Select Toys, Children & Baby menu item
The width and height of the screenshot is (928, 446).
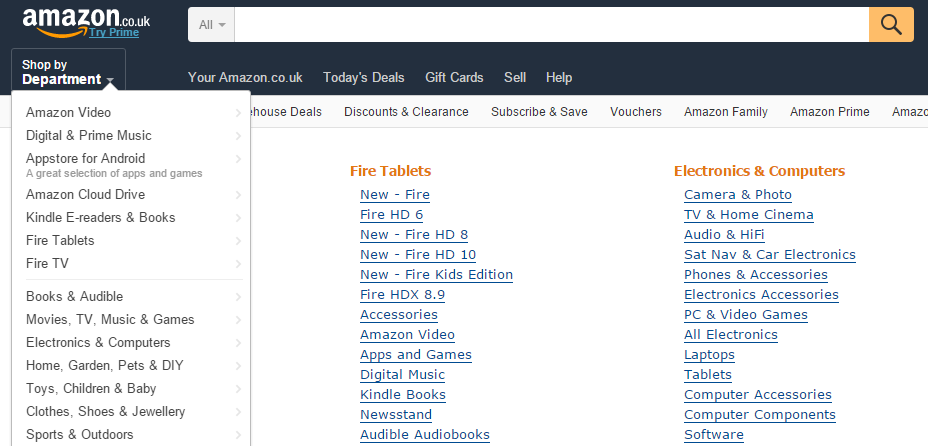(91, 389)
